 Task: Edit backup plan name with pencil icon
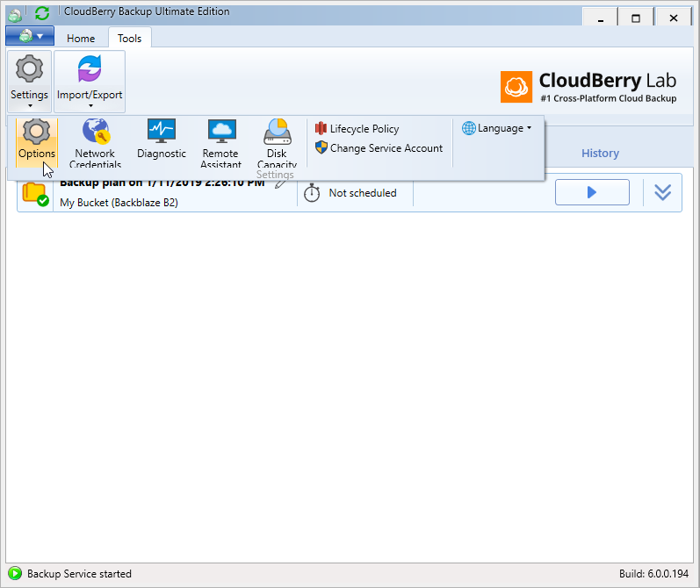280,184
